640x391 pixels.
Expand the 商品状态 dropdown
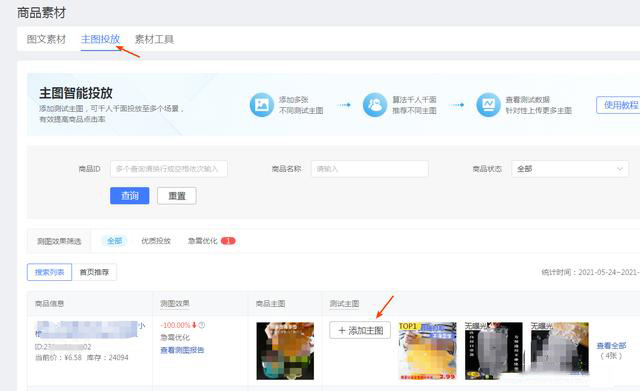[x=570, y=169]
